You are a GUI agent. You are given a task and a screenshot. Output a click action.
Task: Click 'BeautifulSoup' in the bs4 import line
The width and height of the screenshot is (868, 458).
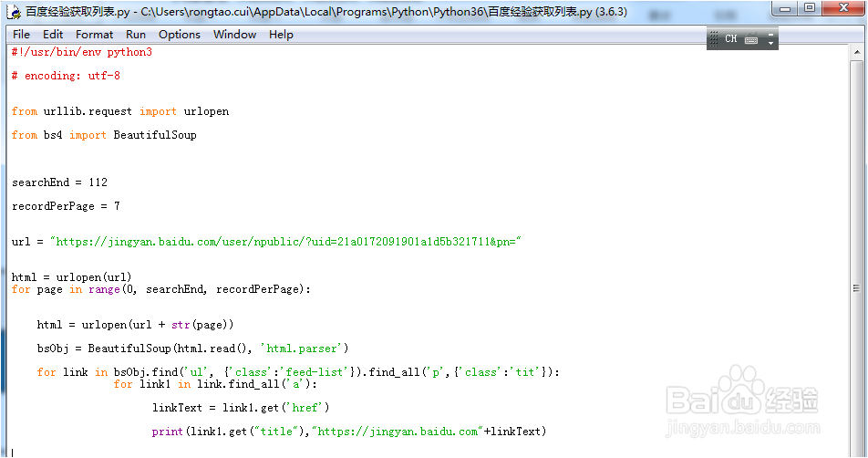[x=155, y=135]
